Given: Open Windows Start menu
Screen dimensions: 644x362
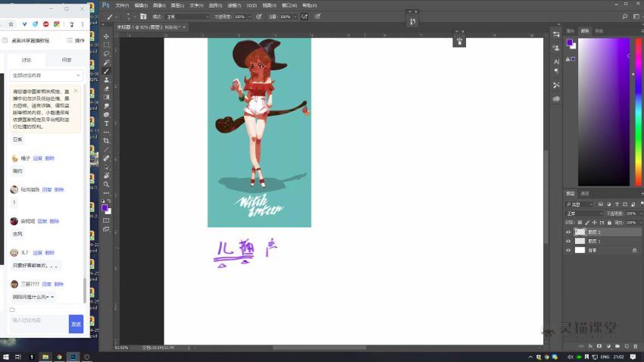Looking at the screenshot, I should click(6, 357).
